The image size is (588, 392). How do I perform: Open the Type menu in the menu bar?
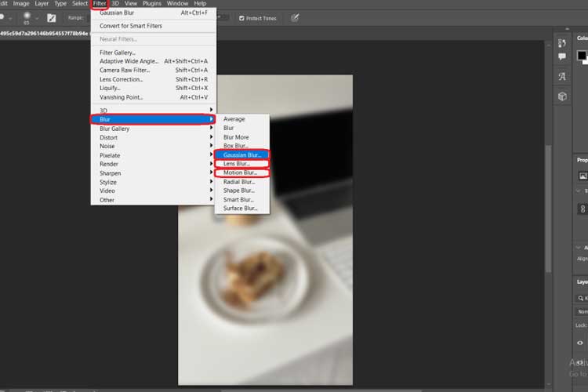[60, 3]
